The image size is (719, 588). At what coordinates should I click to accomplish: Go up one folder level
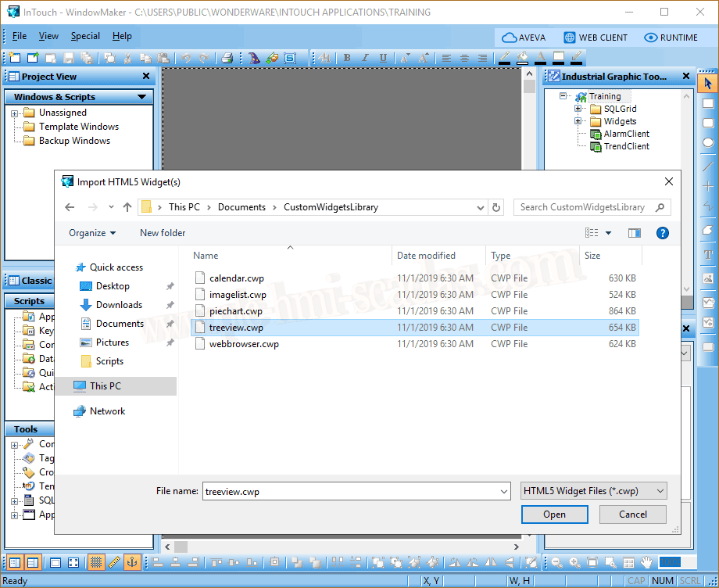tap(127, 207)
